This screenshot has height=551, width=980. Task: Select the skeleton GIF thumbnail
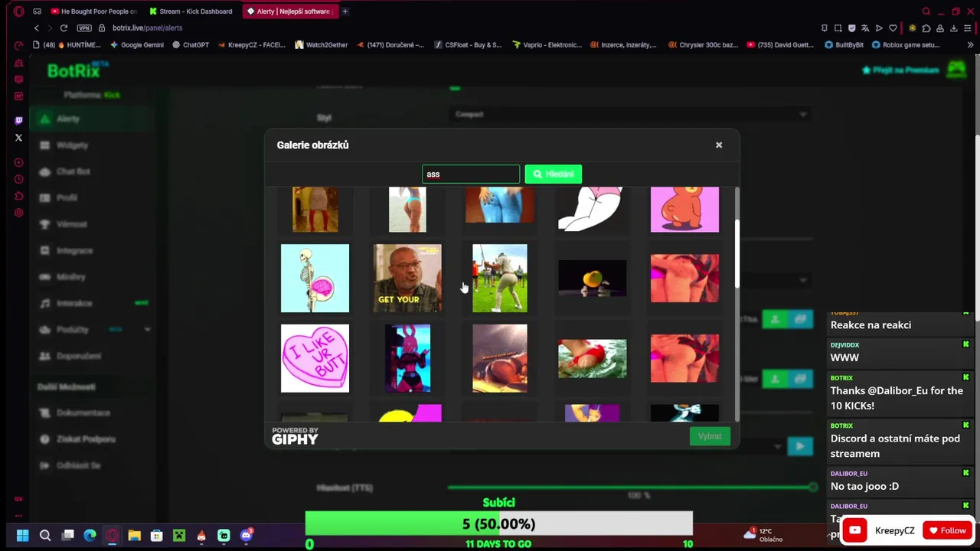point(315,279)
